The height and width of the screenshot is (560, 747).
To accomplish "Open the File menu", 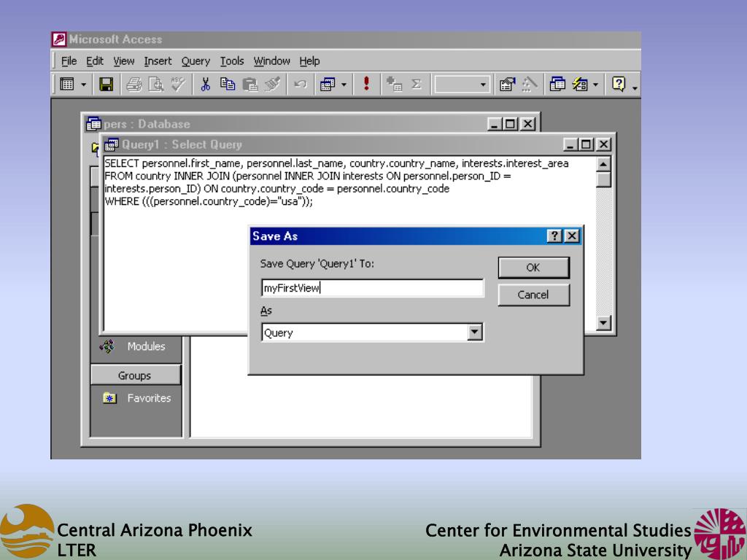I will point(69,61).
